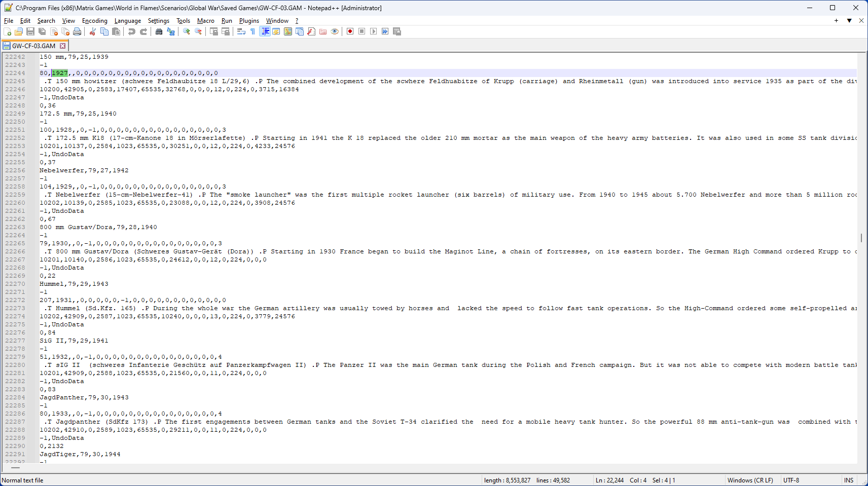Select the GW-CF-03.GAM document tab
The image size is (868, 486).
click(33, 45)
